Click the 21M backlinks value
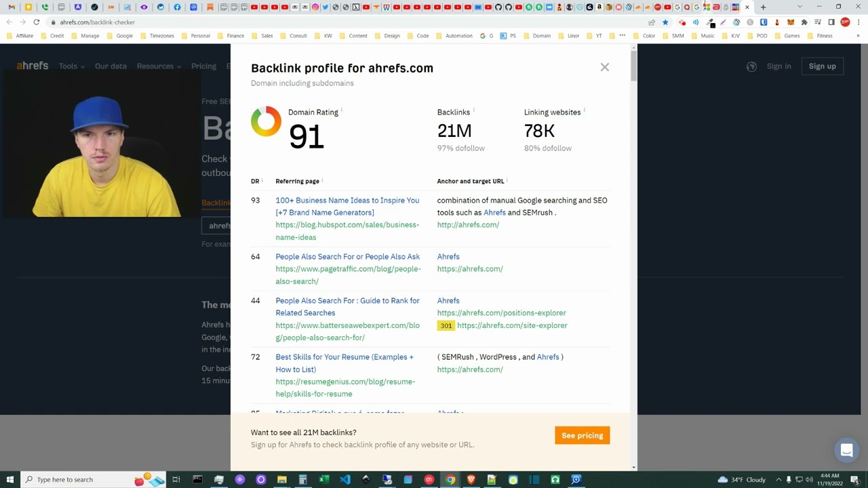Image resolution: width=868 pixels, height=488 pixels. click(454, 131)
